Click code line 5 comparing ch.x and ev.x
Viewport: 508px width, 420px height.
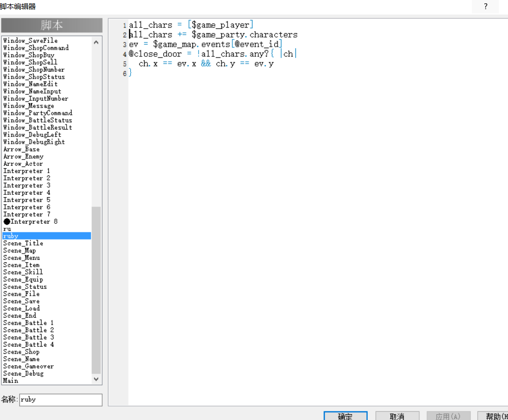coord(206,64)
